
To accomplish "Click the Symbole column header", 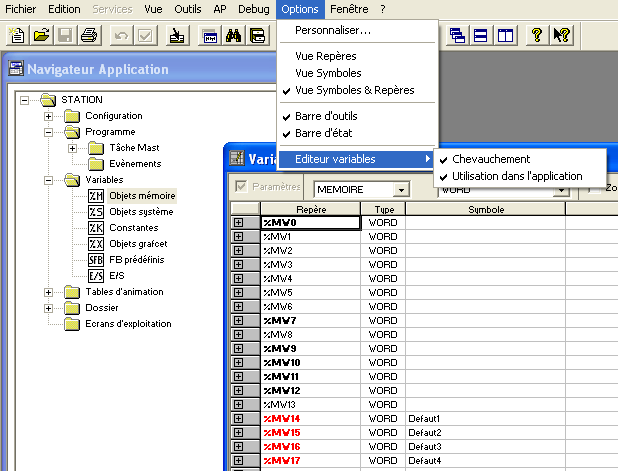I will point(486,209).
